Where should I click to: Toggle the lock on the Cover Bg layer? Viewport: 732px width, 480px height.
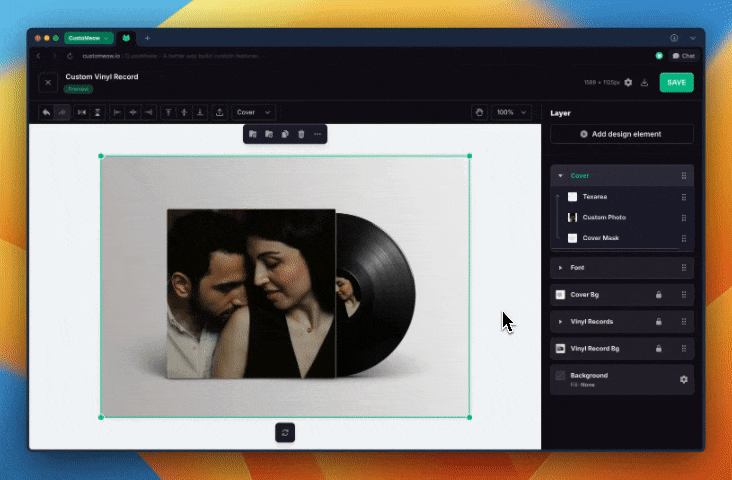(x=659, y=295)
